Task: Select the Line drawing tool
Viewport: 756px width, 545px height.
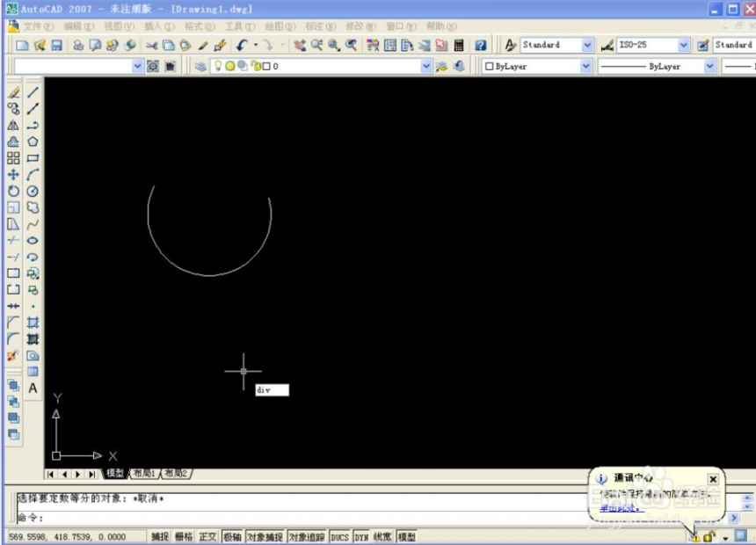Action: coord(33,92)
